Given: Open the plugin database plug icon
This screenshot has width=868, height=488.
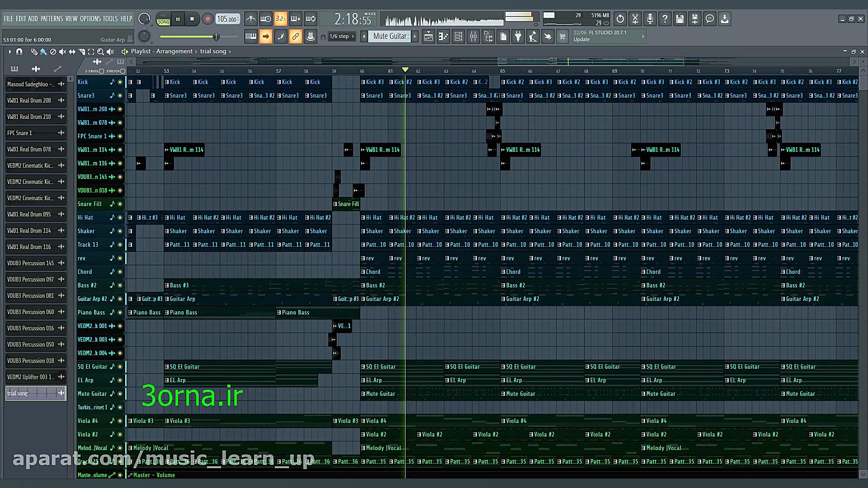Looking at the screenshot, I should point(518,37).
